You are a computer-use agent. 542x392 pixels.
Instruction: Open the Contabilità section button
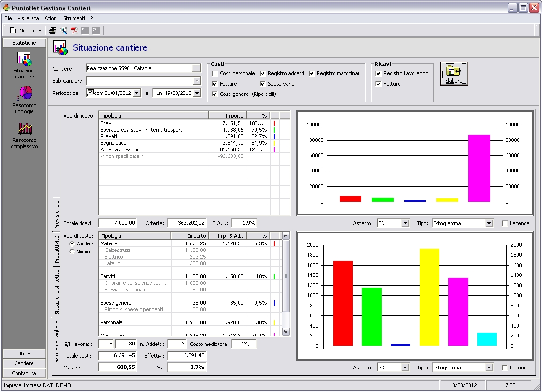point(24,373)
